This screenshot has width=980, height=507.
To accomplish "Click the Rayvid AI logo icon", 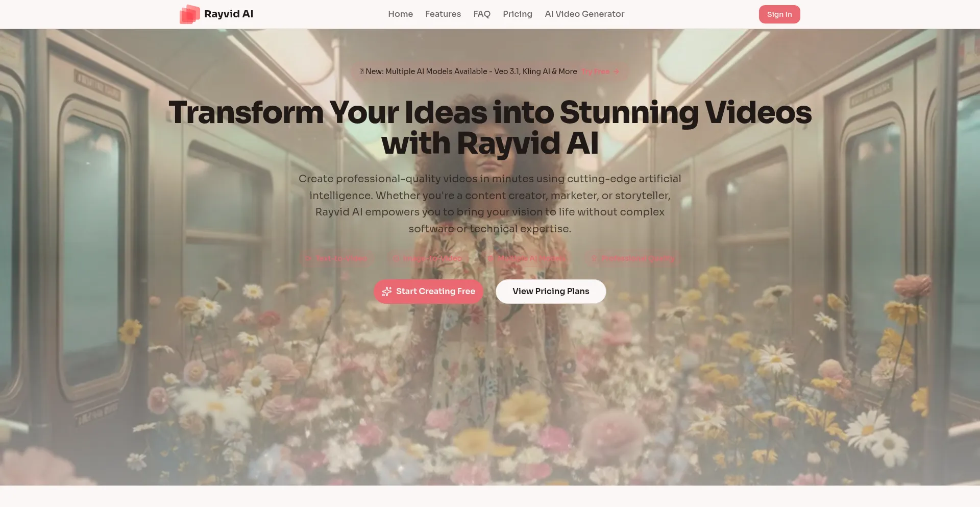I will pos(189,14).
